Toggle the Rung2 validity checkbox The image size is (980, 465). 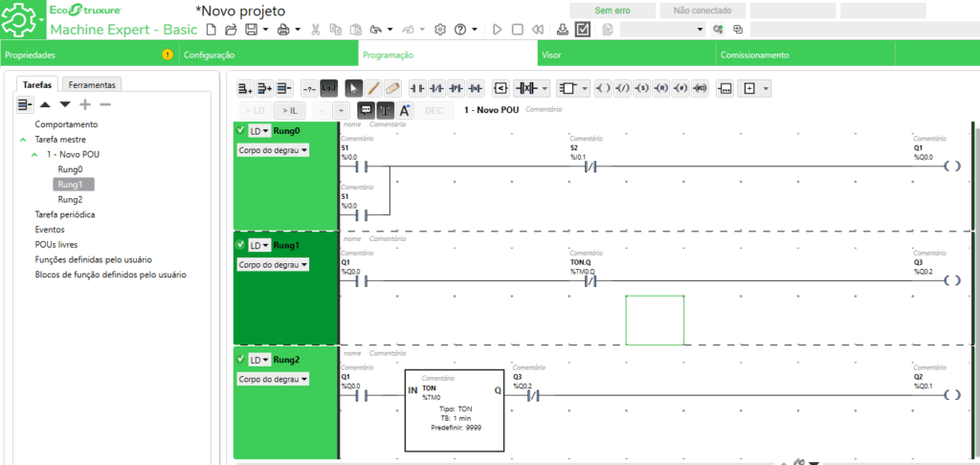240,359
